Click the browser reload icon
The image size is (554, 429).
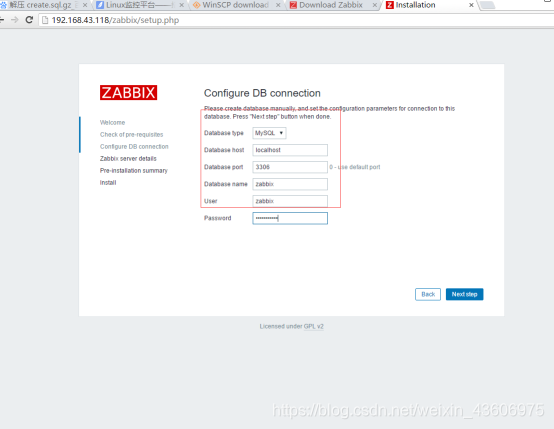coord(29,20)
